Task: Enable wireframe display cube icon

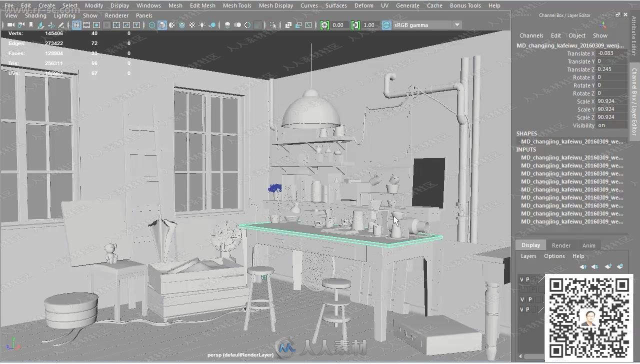Action: click(x=152, y=24)
